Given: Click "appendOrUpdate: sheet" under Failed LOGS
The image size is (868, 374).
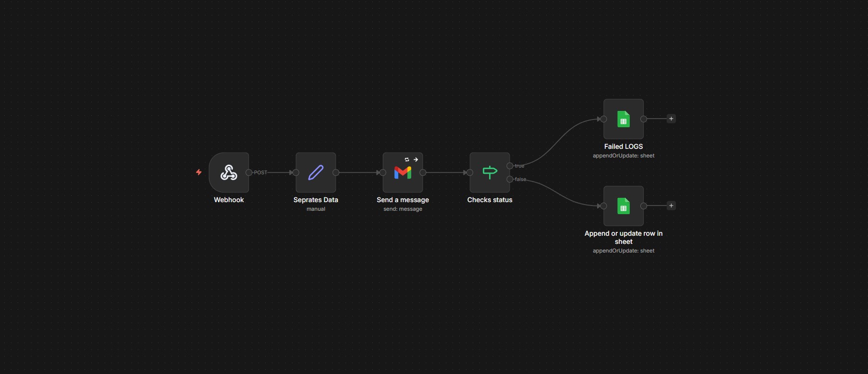Looking at the screenshot, I should [x=623, y=156].
